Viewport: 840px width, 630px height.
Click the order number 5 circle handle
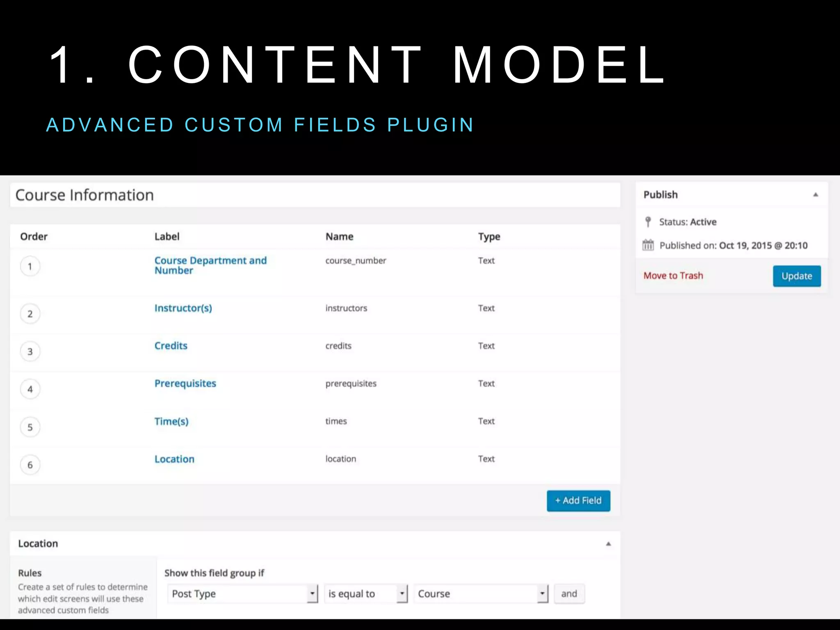click(x=30, y=427)
